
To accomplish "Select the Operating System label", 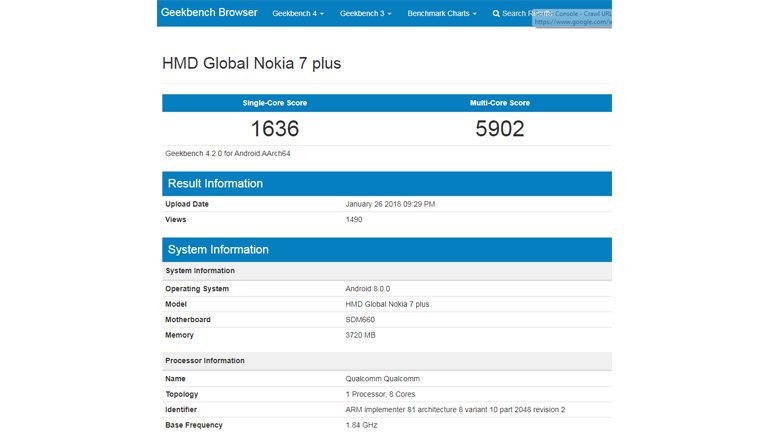I will click(197, 289).
